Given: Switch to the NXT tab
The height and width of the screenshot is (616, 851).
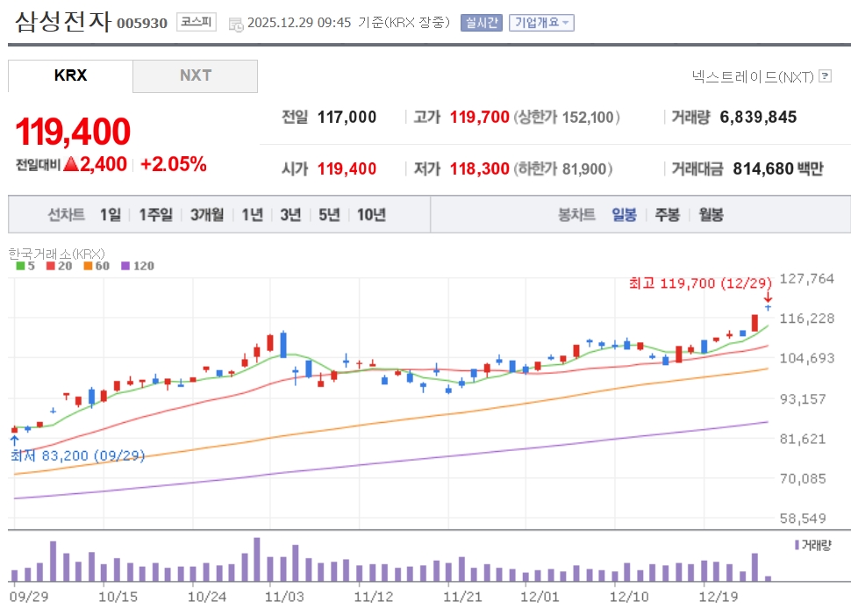Looking at the screenshot, I should pos(196,75).
